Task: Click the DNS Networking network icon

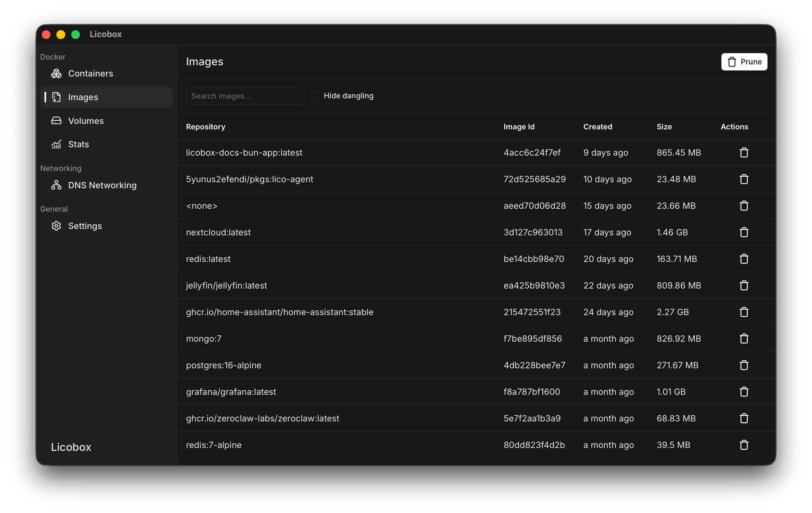Action: tap(56, 185)
